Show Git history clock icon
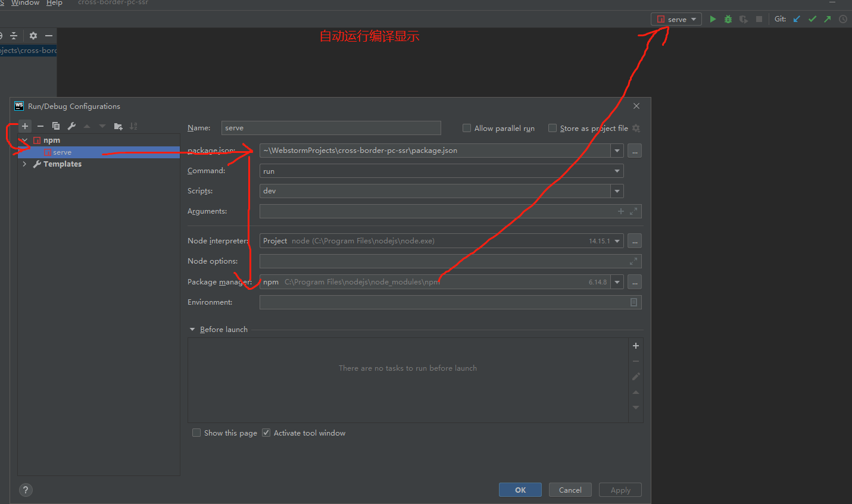Image resolution: width=852 pixels, height=504 pixels. 843,19
